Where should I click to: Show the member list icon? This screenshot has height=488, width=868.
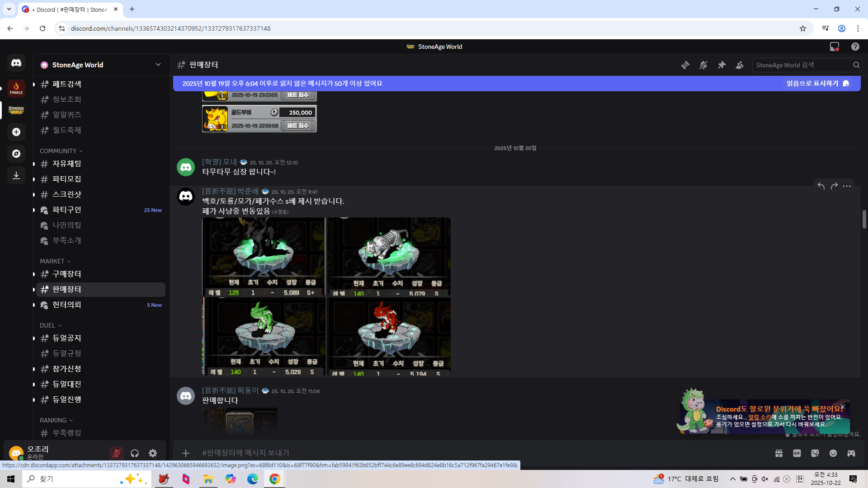click(740, 65)
